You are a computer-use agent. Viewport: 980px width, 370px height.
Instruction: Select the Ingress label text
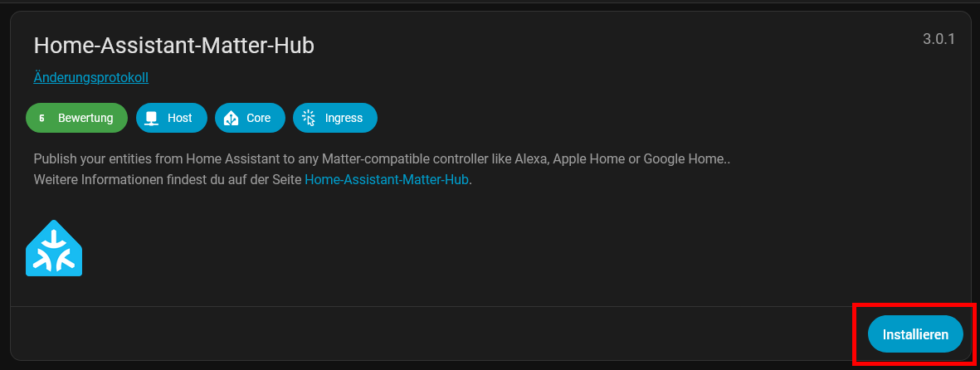(x=344, y=118)
